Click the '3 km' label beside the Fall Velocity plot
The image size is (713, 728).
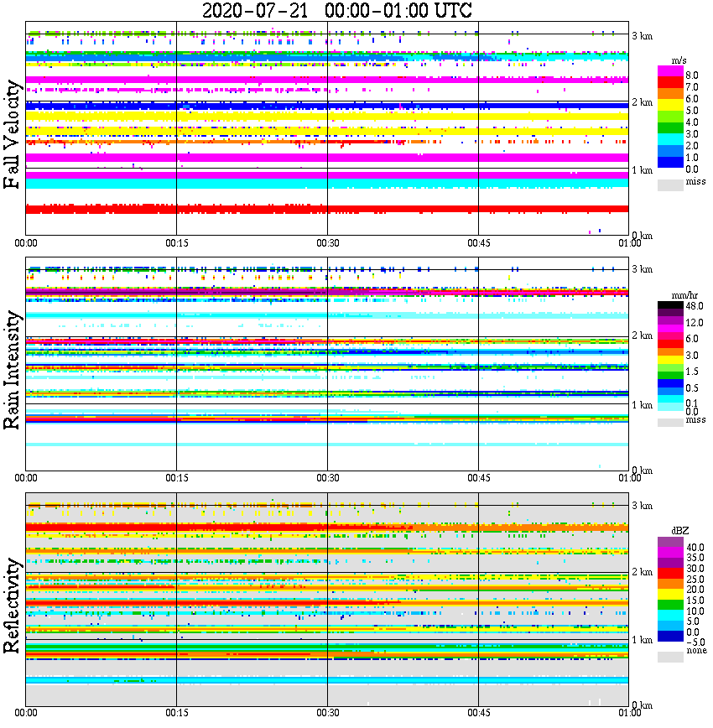coord(643,36)
